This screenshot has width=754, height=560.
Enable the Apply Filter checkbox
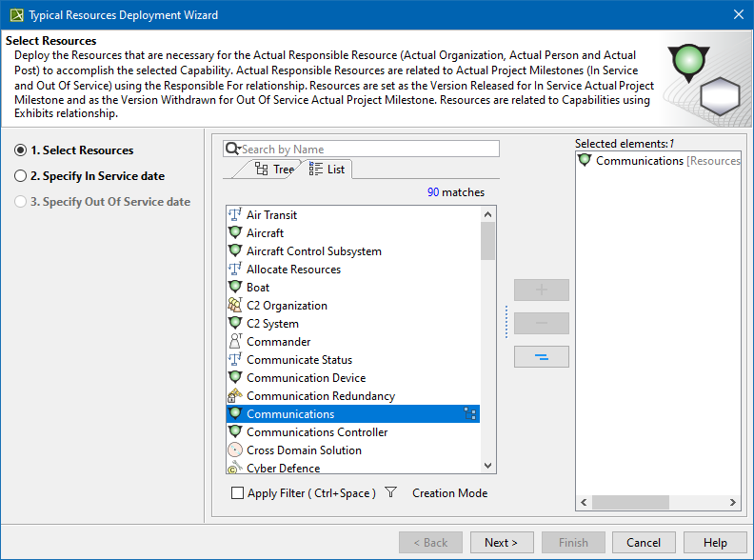(238, 493)
